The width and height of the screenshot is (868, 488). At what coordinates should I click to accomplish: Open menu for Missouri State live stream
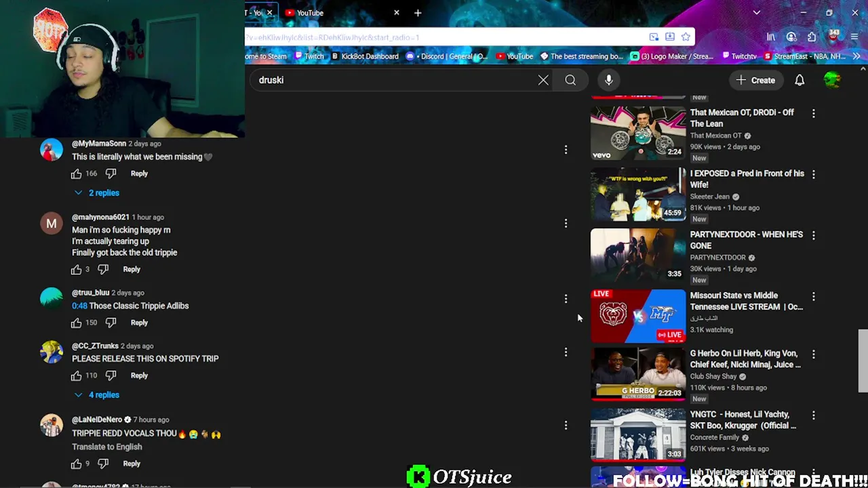coord(814,296)
